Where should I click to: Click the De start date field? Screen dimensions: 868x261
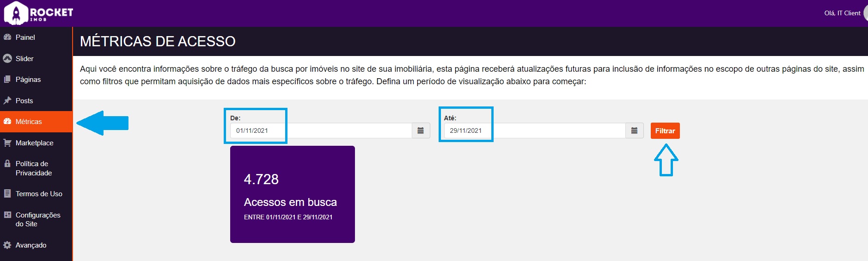[321, 130]
